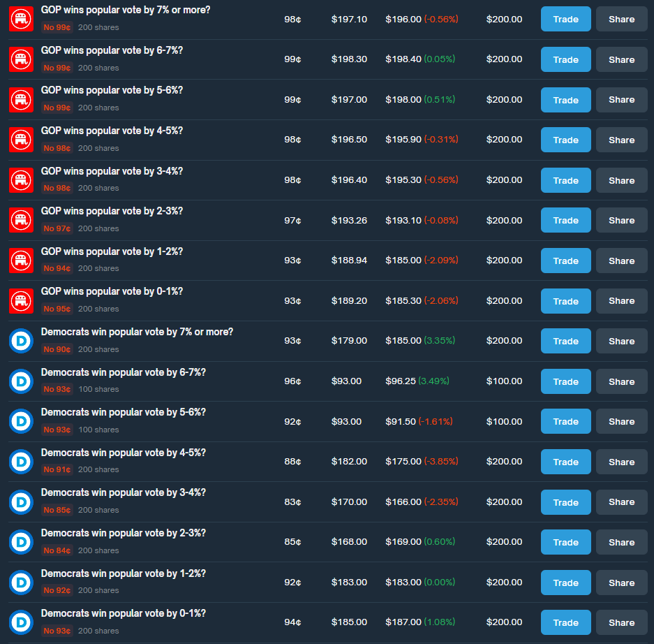Click the 'No 85¢' badge on Democrats 3-4% row
Screen dimensions: 654x644
click(57, 510)
